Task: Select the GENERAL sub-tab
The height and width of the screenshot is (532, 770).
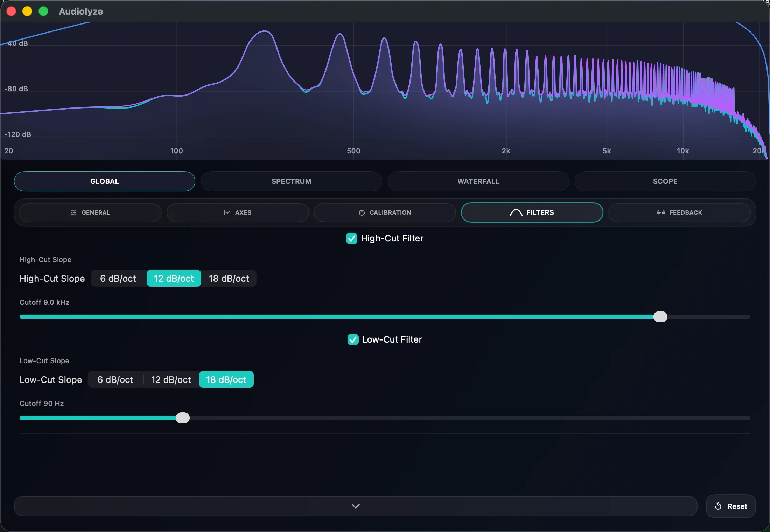Action: coord(90,212)
